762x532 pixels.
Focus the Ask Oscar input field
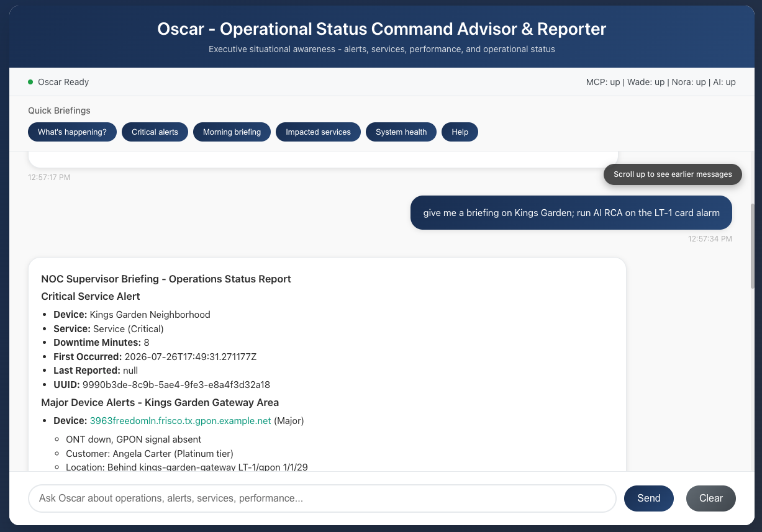click(x=322, y=498)
